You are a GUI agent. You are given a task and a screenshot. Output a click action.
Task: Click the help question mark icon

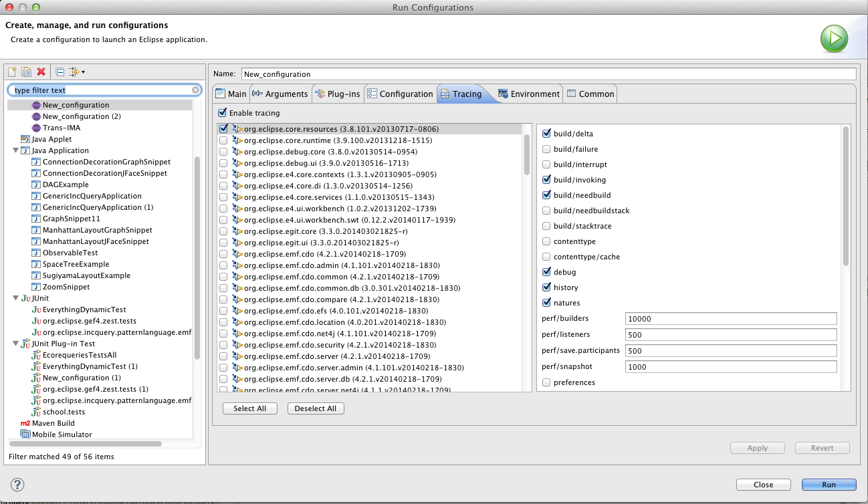click(18, 485)
